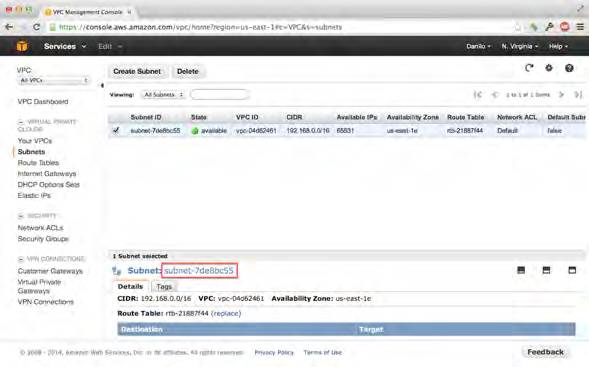Select Subnets in sidebar

click(x=31, y=151)
